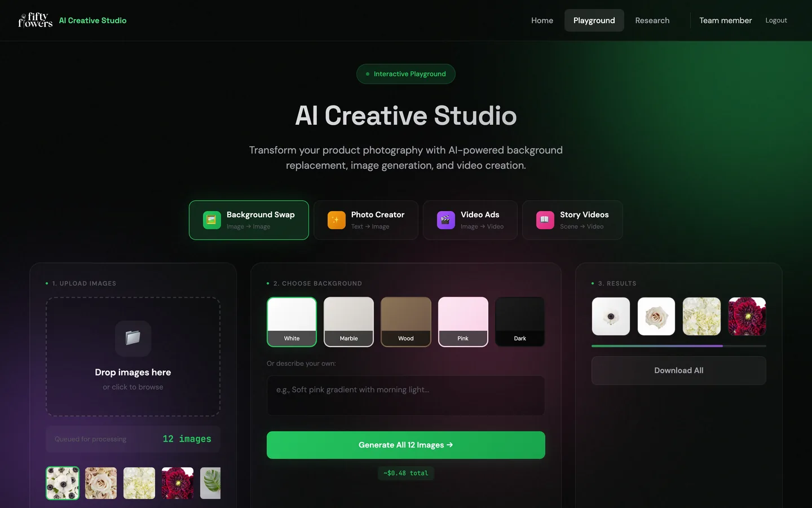
Task: Click Generate All 12 Images
Action: coord(406,445)
